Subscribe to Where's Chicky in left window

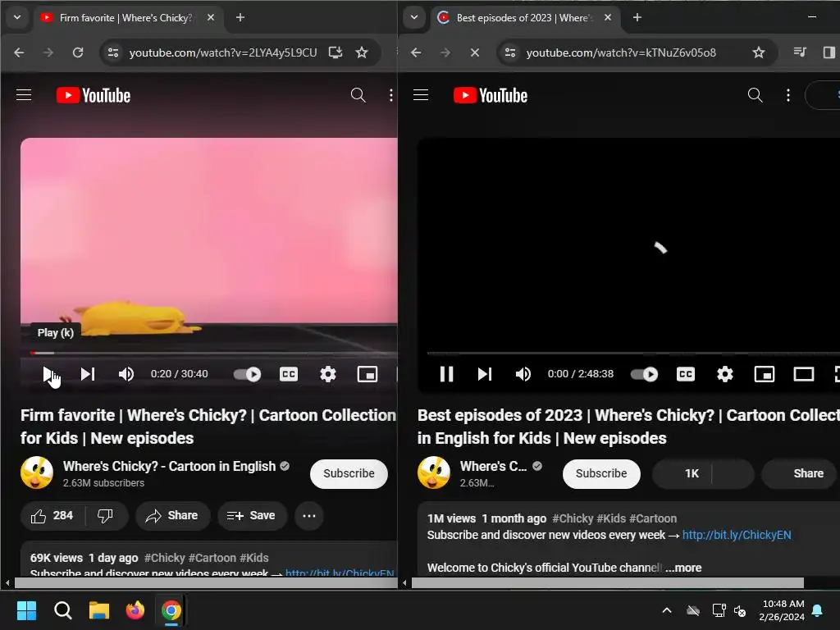pyautogui.click(x=349, y=473)
